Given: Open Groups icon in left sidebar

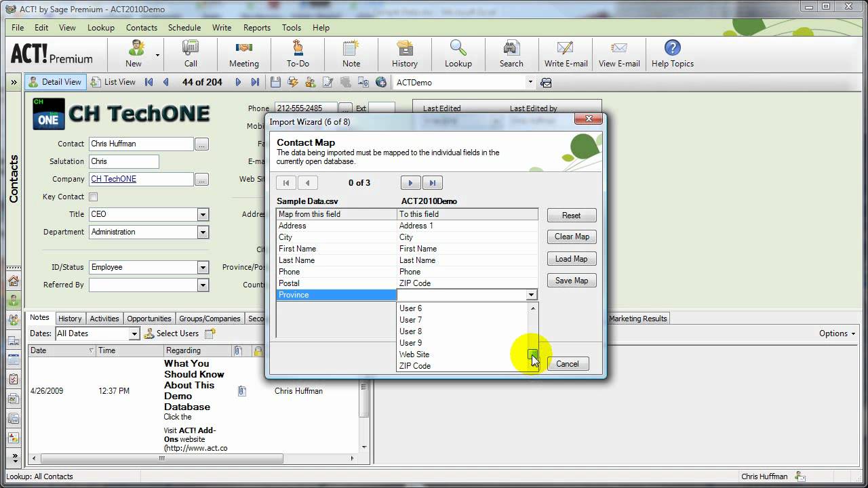Looking at the screenshot, I should [14, 321].
